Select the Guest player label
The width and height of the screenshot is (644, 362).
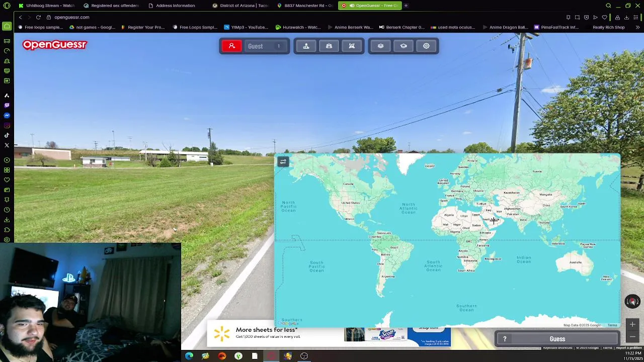point(255,46)
